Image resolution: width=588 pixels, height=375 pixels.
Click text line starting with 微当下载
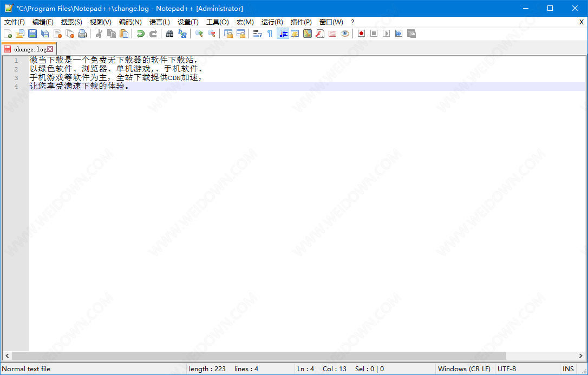tap(113, 60)
